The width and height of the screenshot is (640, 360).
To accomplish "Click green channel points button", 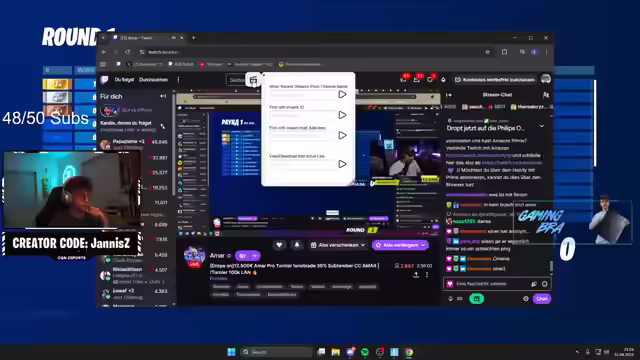I will coord(476,299).
